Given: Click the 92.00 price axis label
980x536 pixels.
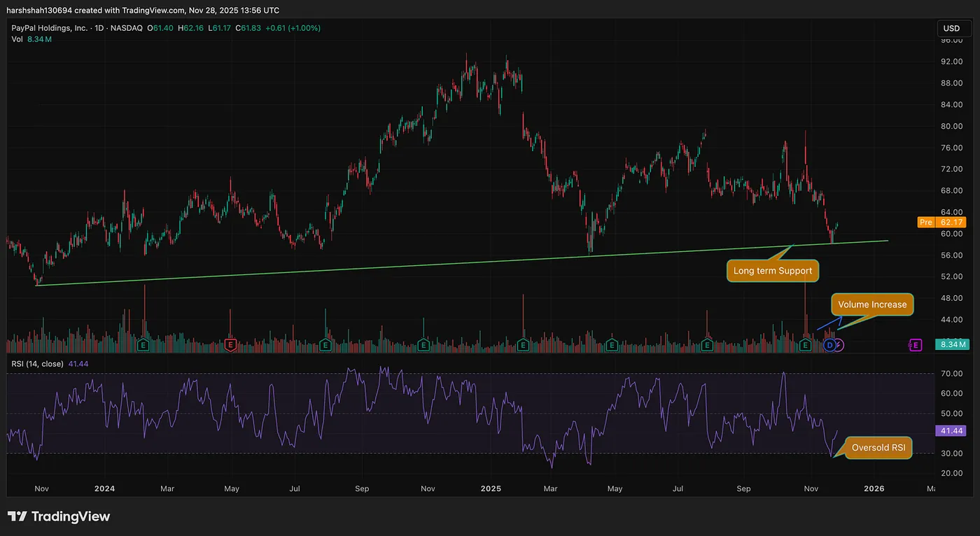Looking at the screenshot, I should pos(951,62).
